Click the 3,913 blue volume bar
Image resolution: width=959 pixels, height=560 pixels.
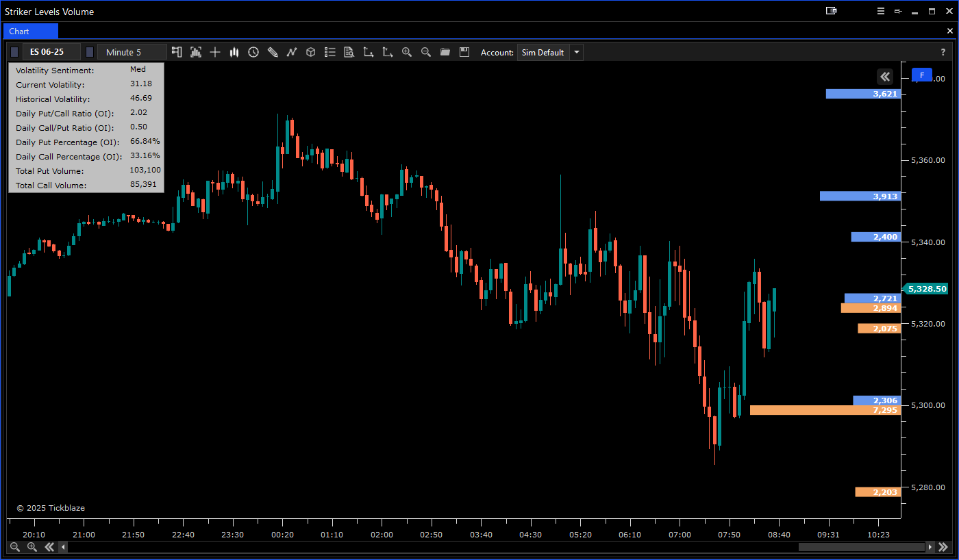tap(860, 196)
